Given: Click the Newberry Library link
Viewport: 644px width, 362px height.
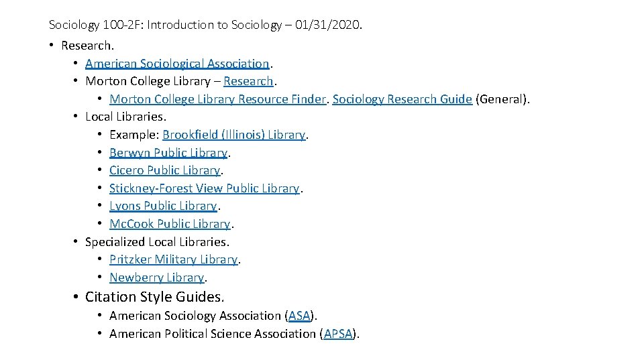Looking at the screenshot, I should pyautogui.click(x=156, y=277).
